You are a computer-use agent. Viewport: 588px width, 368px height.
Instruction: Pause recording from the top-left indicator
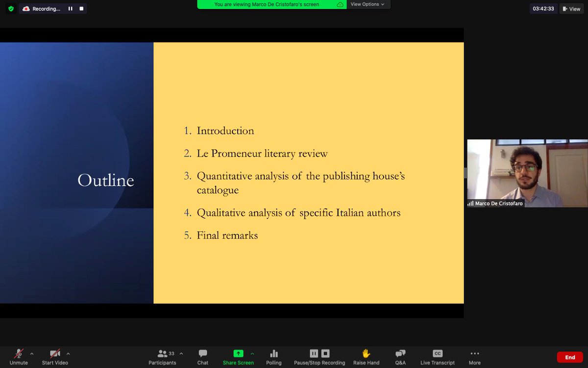click(x=71, y=8)
